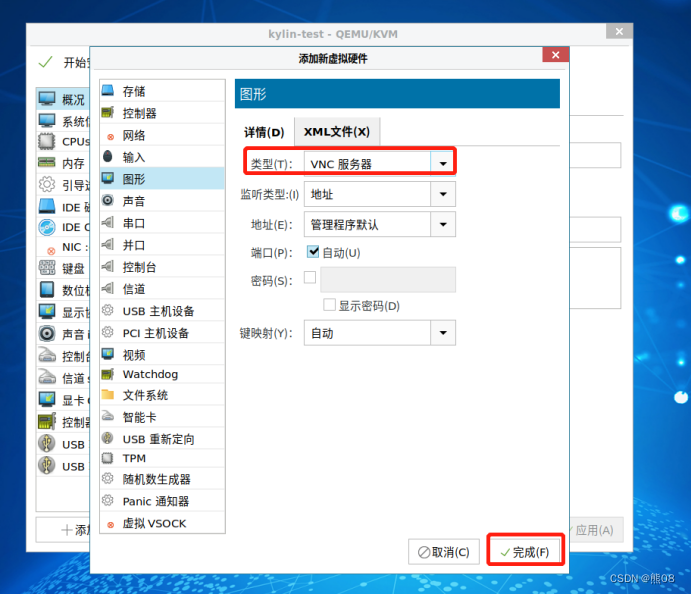Pick the 输入 input device icon
The image size is (691, 594).
108,157
